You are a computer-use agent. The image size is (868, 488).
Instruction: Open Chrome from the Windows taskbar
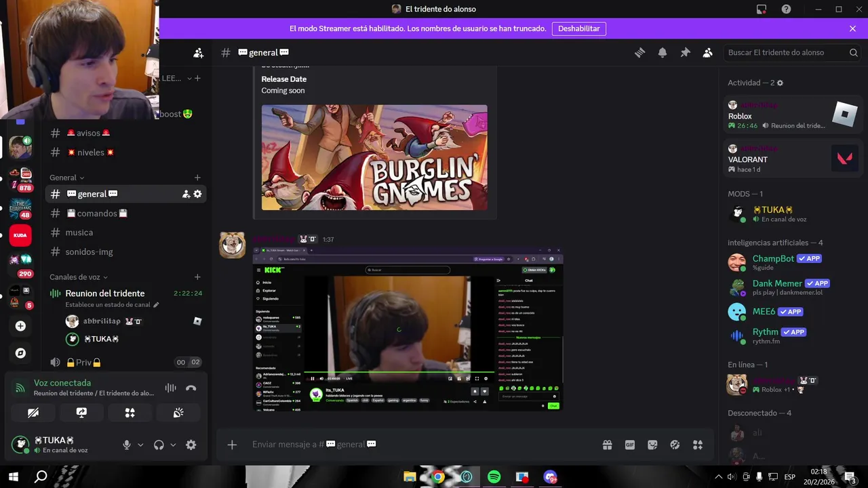click(x=438, y=477)
